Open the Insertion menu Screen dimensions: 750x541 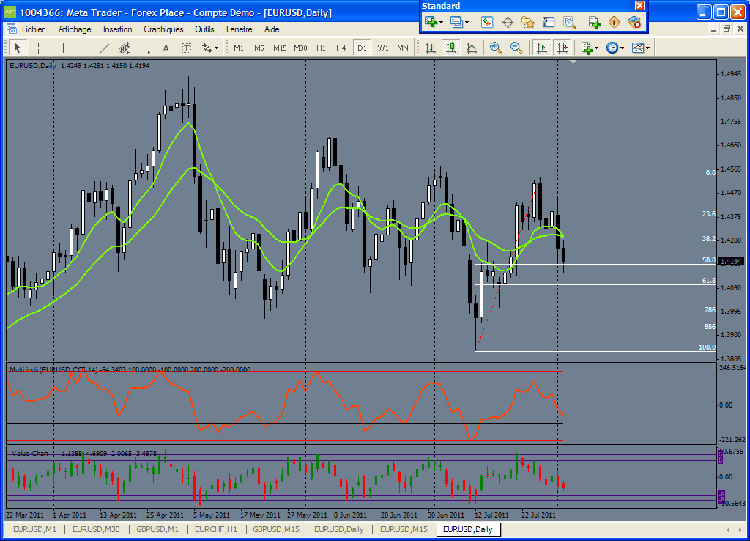118,29
